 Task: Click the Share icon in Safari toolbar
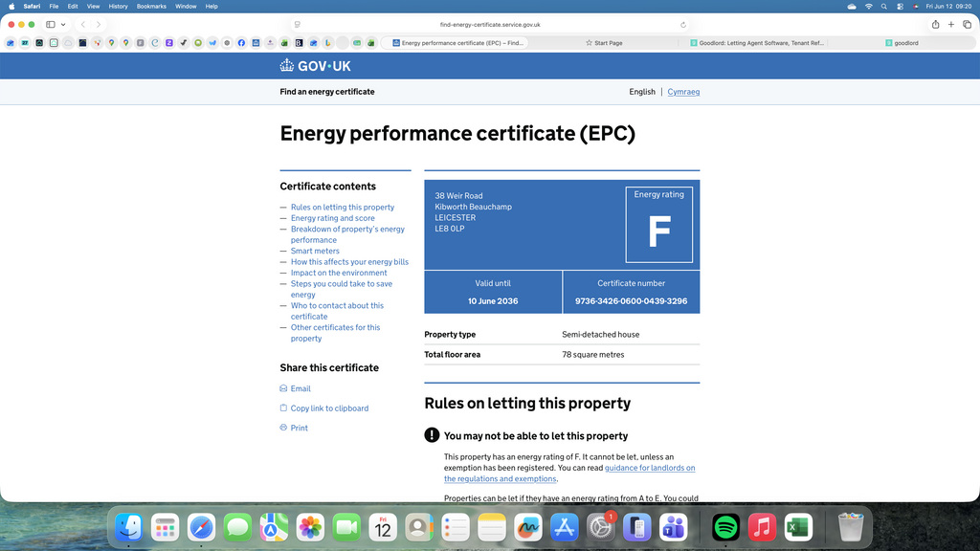tap(935, 24)
